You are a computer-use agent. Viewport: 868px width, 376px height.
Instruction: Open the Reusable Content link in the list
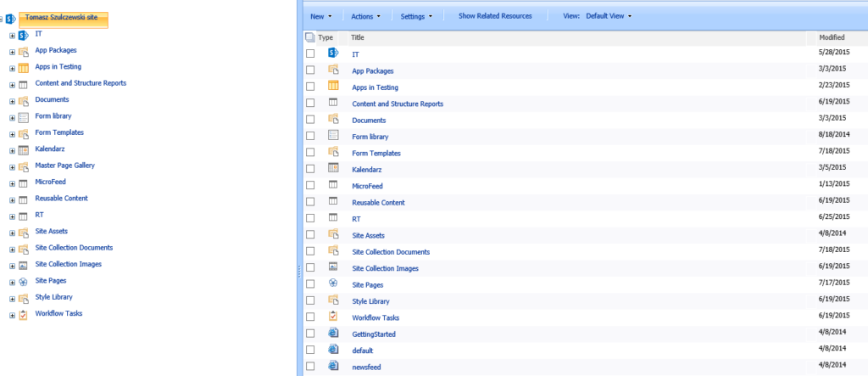tap(378, 202)
